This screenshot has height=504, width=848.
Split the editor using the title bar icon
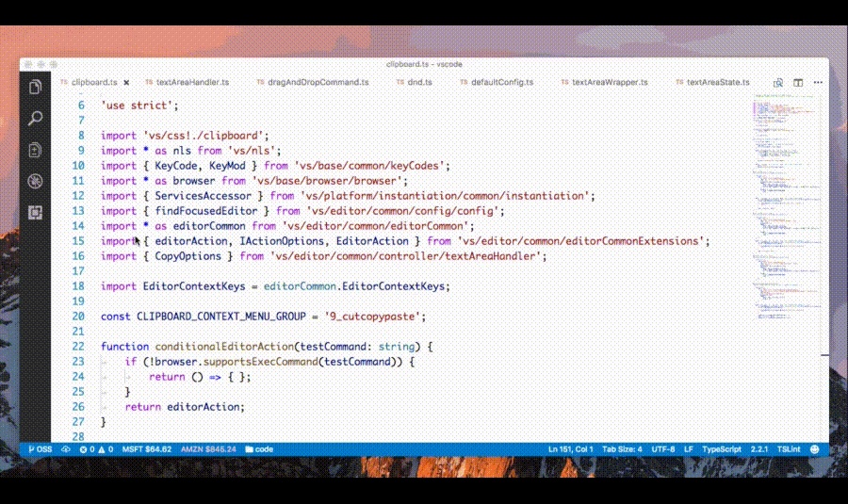point(798,83)
